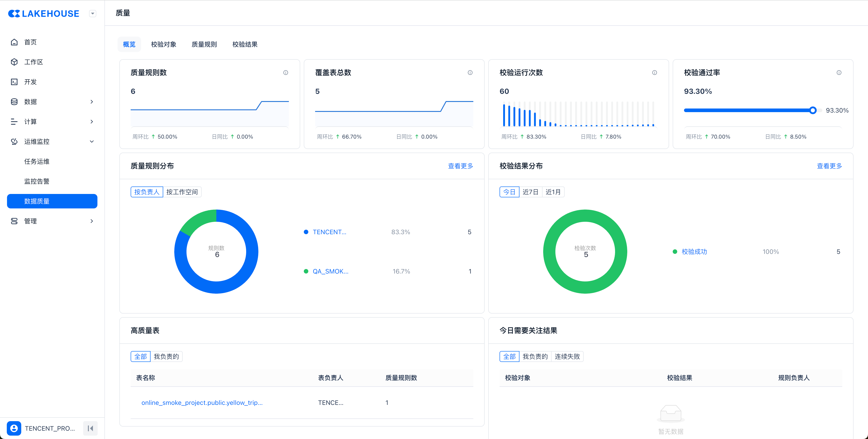The height and width of the screenshot is (439, 868).
Task: Collapse the 运维监控 sidebar section
Action: (92, 142)
